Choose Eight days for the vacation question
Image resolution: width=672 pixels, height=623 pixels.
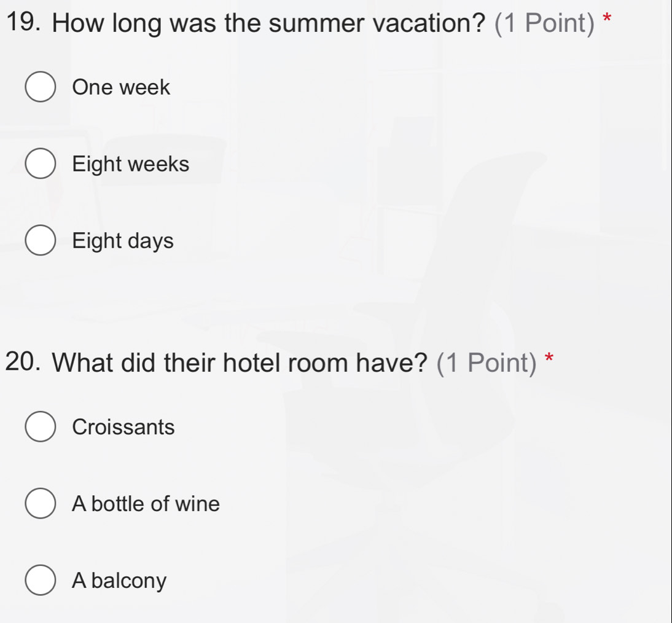coord(40,241)
